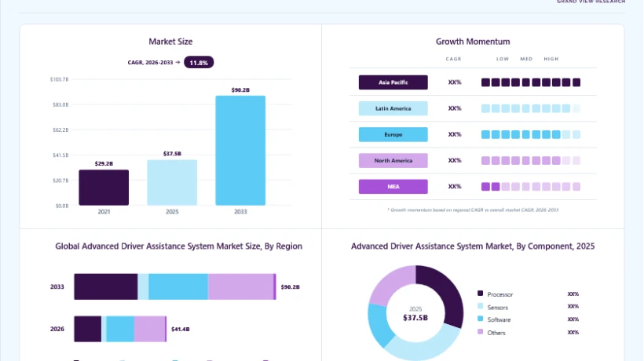Click the blue Software donut segment
The height and width of the screenshot is (361, 644).
tap(379, 324)
